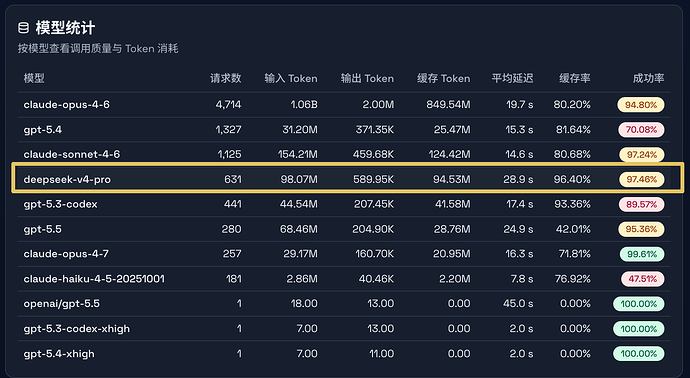
Task: Click the 28.9 s latency value
Action: pyautogui.click(x=518, y=180)
